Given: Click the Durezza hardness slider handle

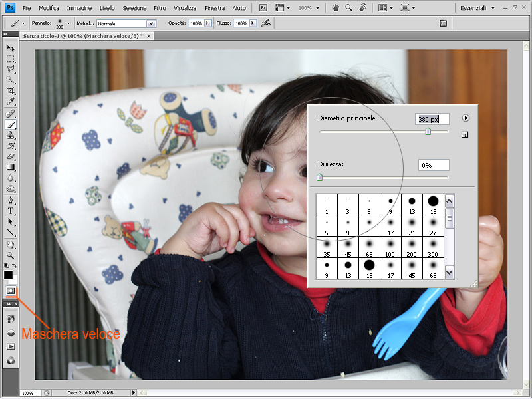Looking at the screenshot, I should [x=320, y=178].
